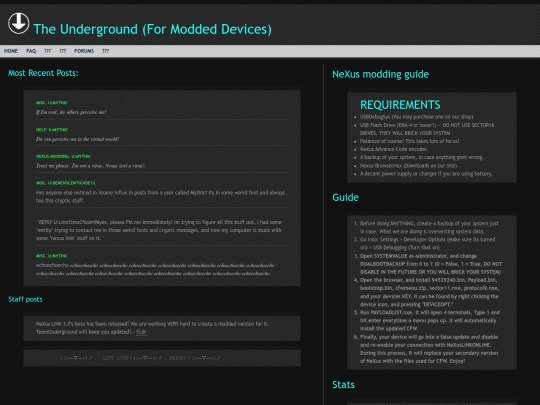Click guide step 5 about PAYLOADLIST.nxe

[430, 320]
